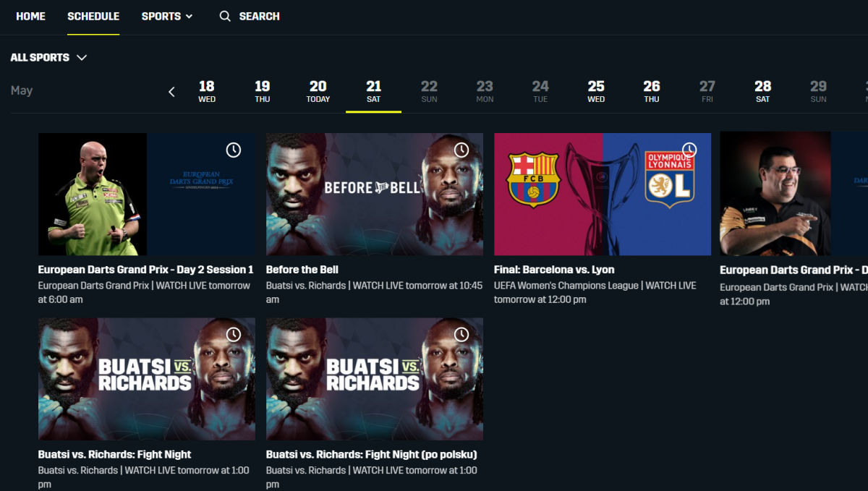This screenshot has height=491, width=868.
Task: Open 'Final: Barcelona vs. Lyon' title link
Action: tap(554, 270)
